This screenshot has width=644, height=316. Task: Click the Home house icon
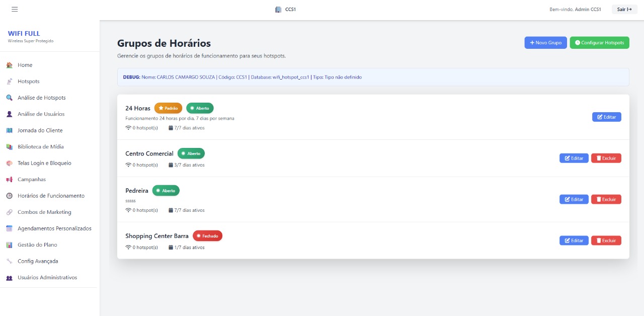[9, 65]
